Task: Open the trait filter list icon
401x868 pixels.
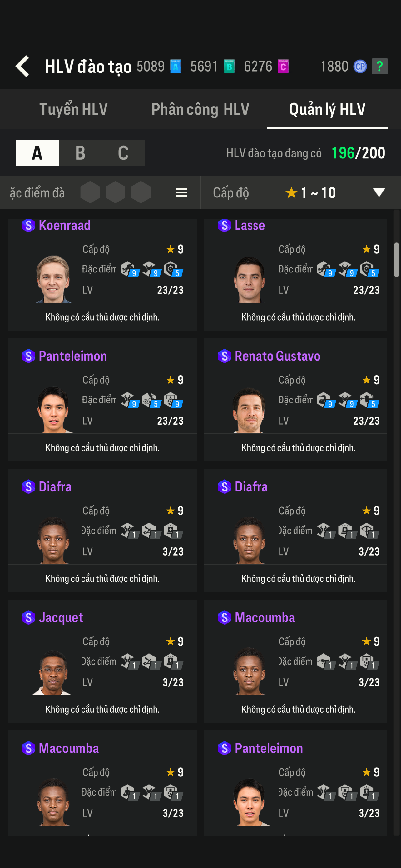Action: pyautogui.click(x=181, y=193)
